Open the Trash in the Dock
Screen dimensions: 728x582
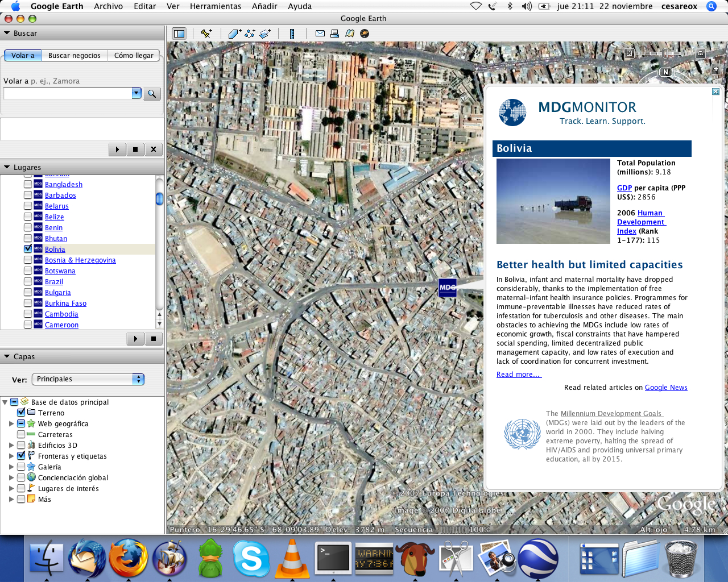coord(680,558)
